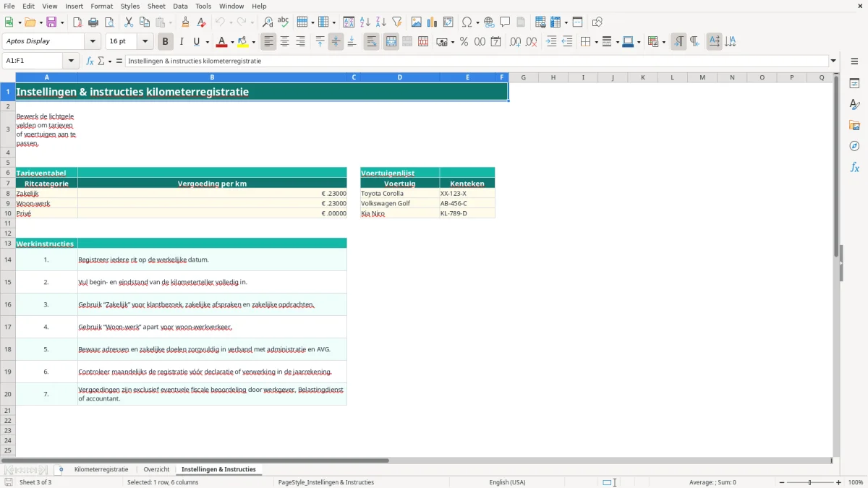Format as Date icon
The width and height of the screenshot is (868, 488).
495,42
